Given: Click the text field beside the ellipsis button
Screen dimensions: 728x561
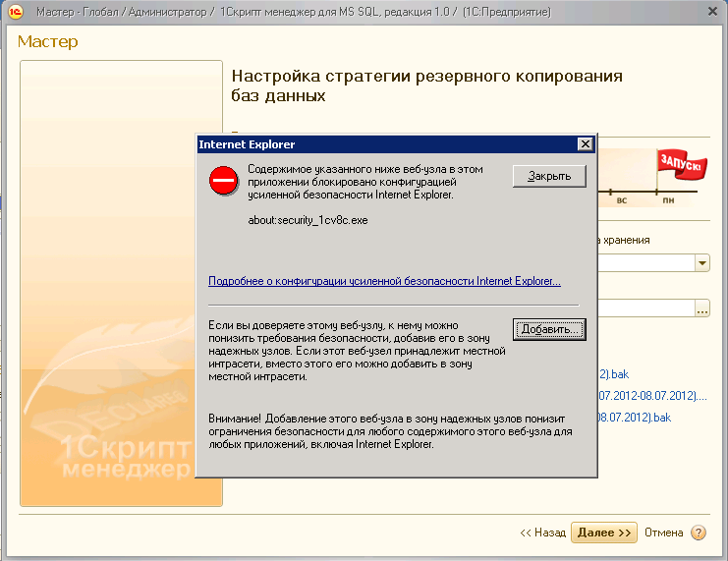Looking at the screenshot, I should 645,308.
